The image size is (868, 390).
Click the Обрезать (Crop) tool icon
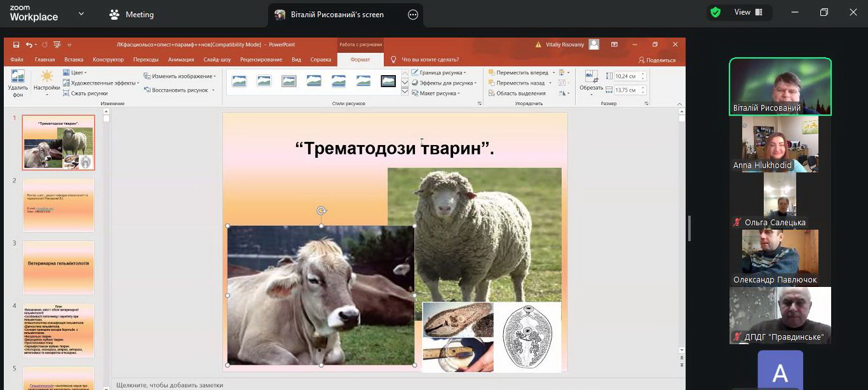(591, 78)
